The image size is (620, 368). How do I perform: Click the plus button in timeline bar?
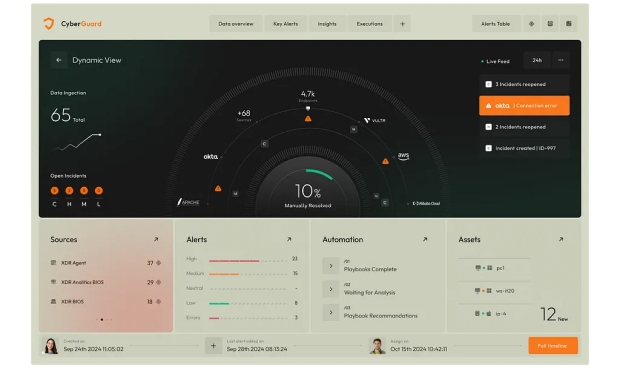point(213,346)
